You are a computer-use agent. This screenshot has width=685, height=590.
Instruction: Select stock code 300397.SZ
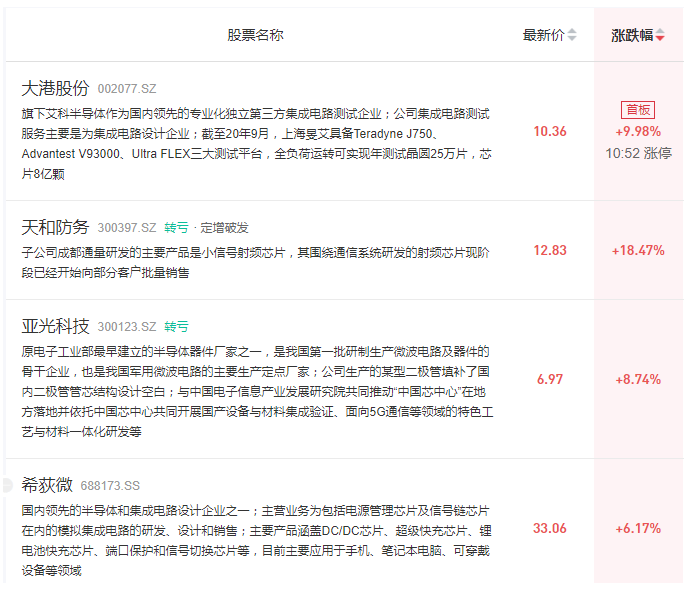tap(127, 228)
